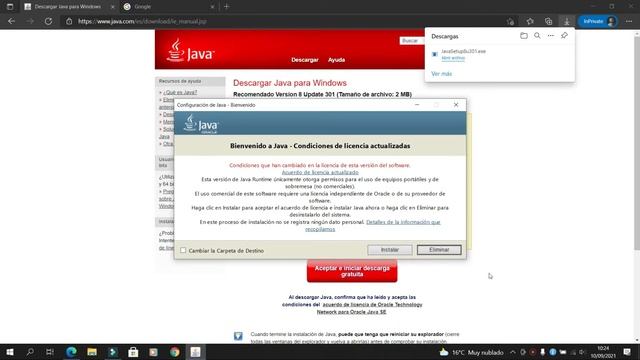The height and width of the screenshot is (360, 640).
Task: Search downloads with magnifier icon
Action: click(537, 36)
